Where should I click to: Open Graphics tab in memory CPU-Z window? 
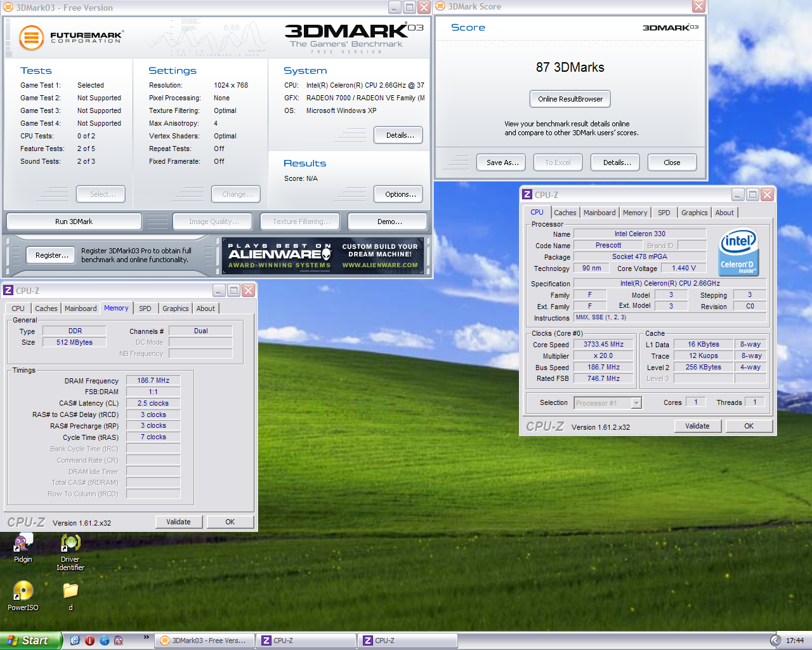[x=176, y=308]
